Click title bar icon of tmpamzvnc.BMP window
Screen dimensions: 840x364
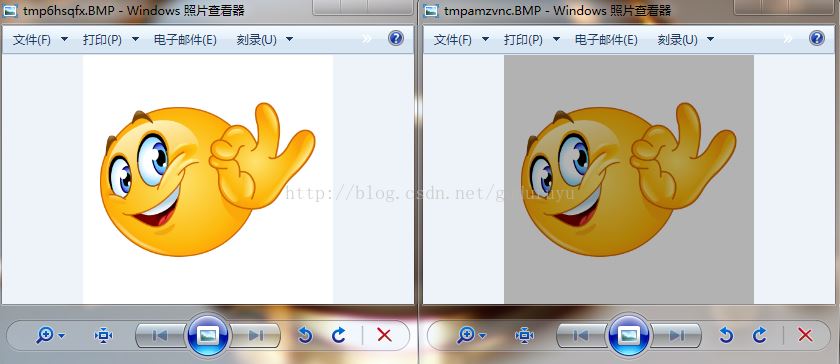pos(431,11)
